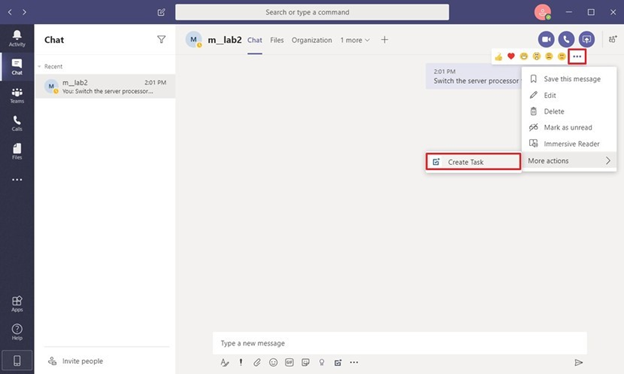Open the screen sharing button
The height and width of the screenshot is (374, 624).
pos(587,39)
